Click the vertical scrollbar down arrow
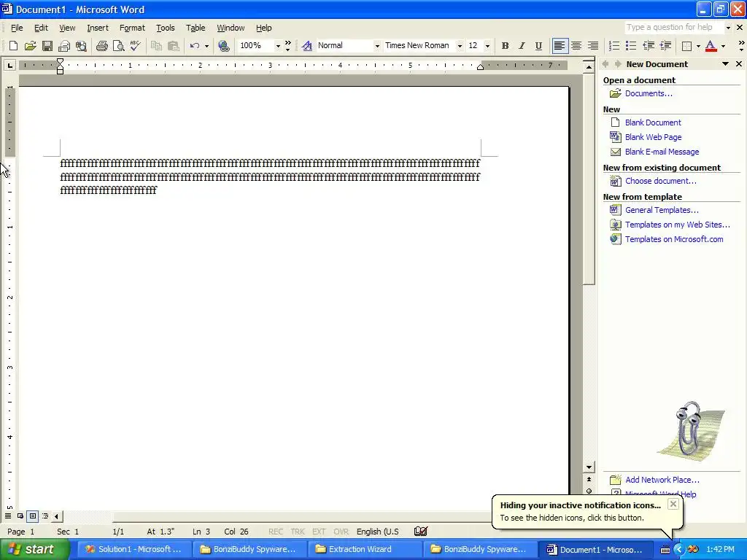Image resolution: width=747 pixels, height=560 pixels. click(589, 467)
